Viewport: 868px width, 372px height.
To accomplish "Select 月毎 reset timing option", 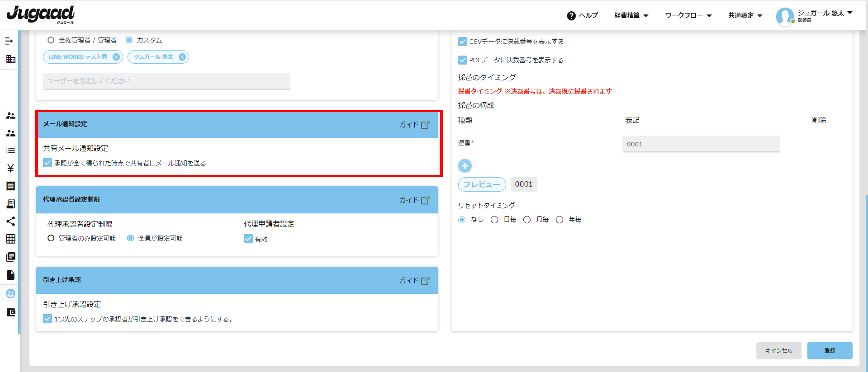I will 527,219.
